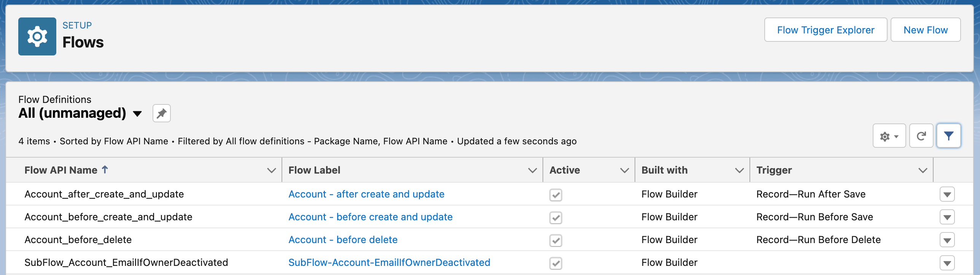This screenshot has width=980, height=275.
Task: Open Flow API Name column menu chevron
Action: point(272,171)
